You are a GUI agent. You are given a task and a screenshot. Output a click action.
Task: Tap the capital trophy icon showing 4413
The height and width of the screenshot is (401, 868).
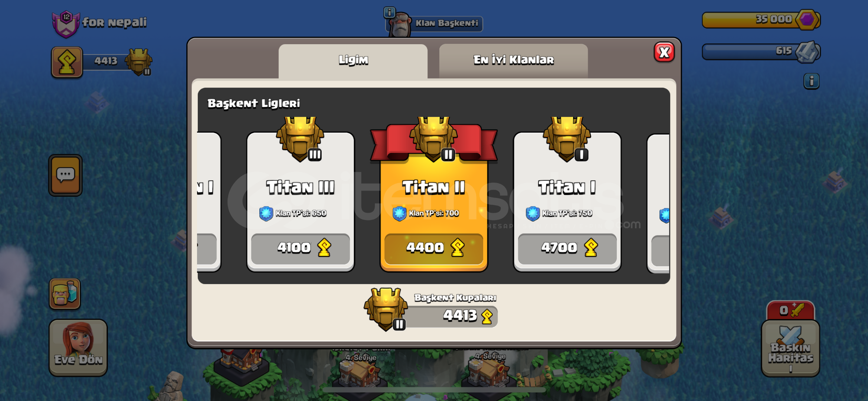(x=67, y=62)
